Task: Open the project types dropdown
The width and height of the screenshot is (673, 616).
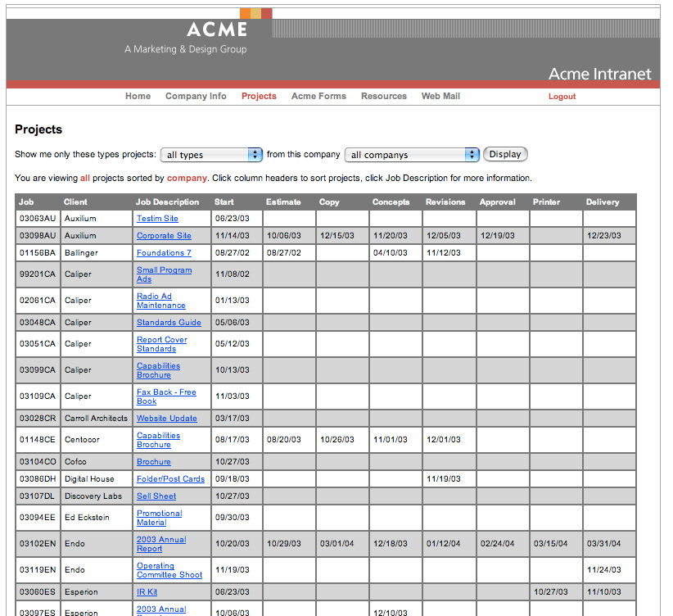Action: 211,155
